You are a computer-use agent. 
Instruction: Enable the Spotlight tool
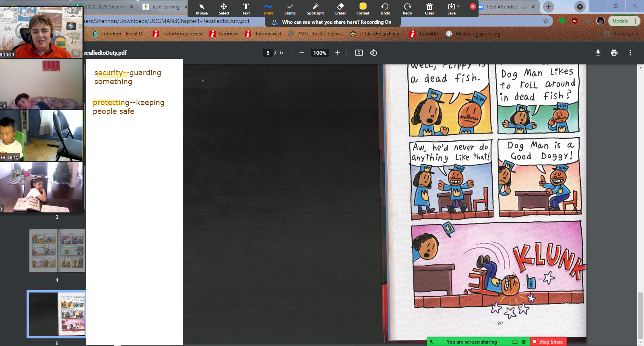pos(315,9)
